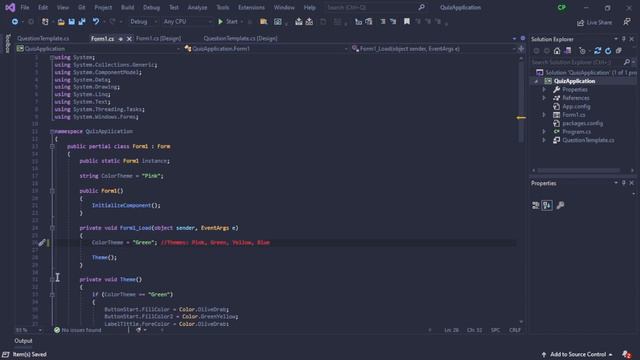The width and height of the screenshot is (640, 360).
Task: Click the split editor icon above scrollbar
Action: (x=521, y=49)
